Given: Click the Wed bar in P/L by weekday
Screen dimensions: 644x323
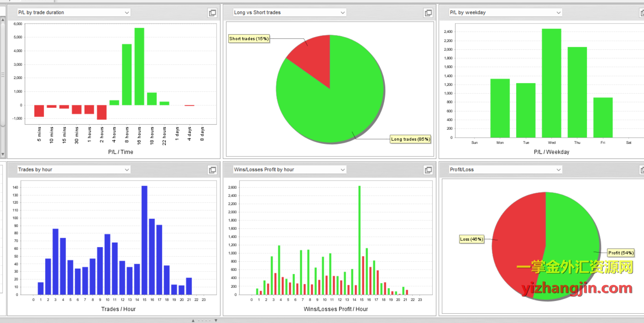Looking at the screenshot, I should [551, 83].
